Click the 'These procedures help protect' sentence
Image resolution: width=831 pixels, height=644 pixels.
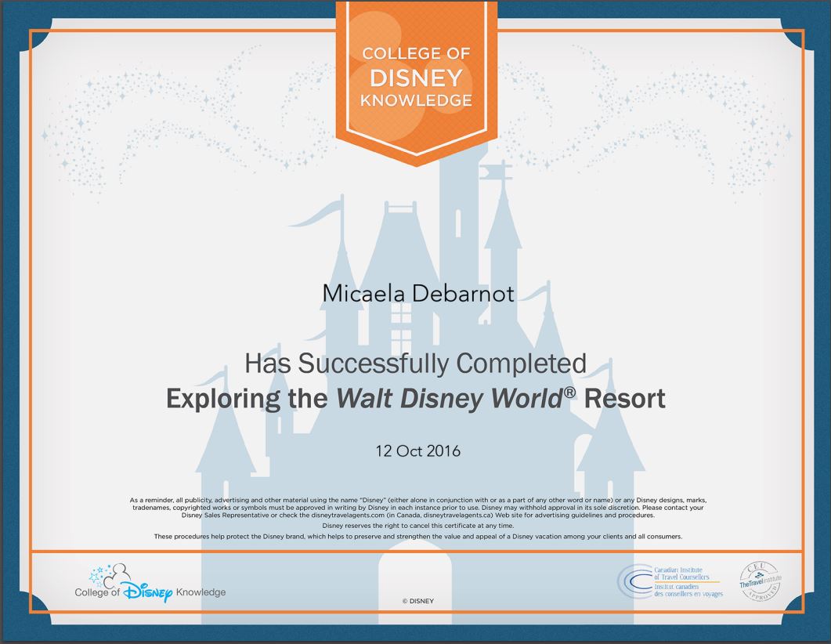click(417, 537)
